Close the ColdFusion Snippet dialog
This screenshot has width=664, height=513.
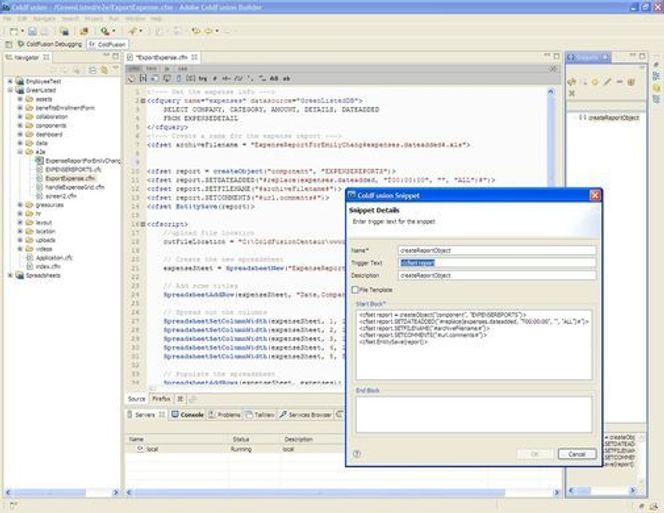595,195
